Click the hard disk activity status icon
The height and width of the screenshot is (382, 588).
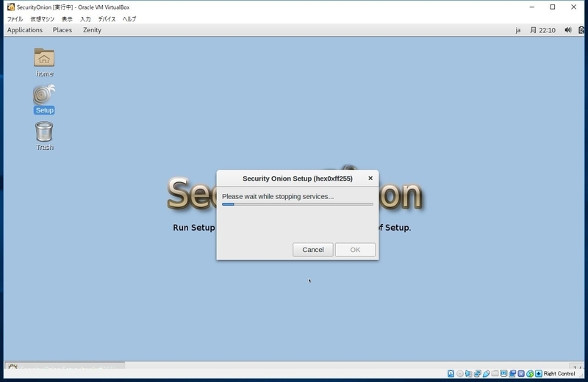(451, 373)
